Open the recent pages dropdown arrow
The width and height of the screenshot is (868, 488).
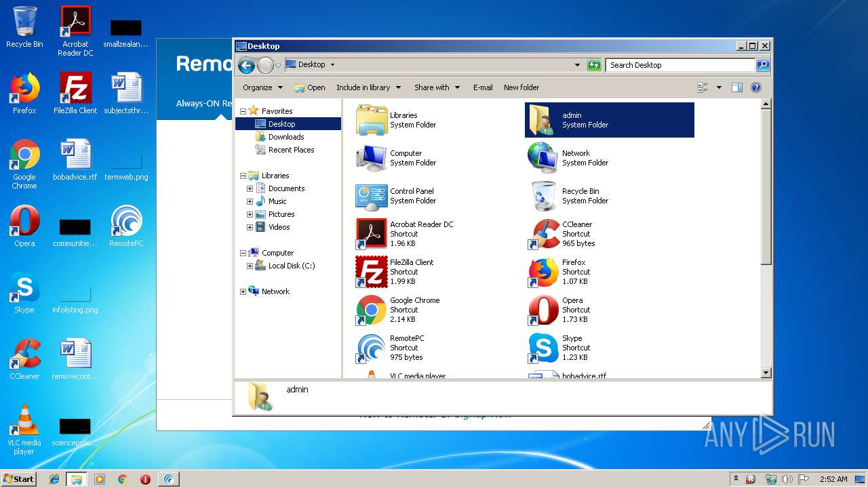click(278, 66)
